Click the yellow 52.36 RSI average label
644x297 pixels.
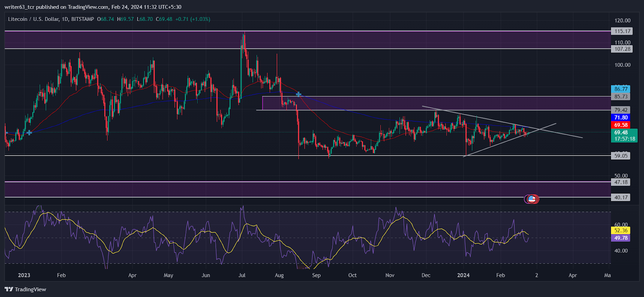pyautogui.click(x=621, y=231)
